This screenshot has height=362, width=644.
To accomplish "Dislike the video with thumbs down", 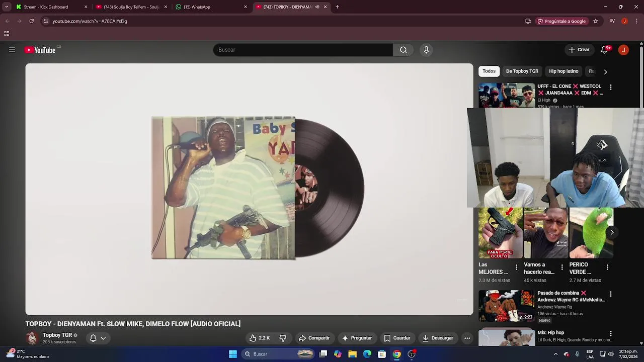I will (283, 338).
